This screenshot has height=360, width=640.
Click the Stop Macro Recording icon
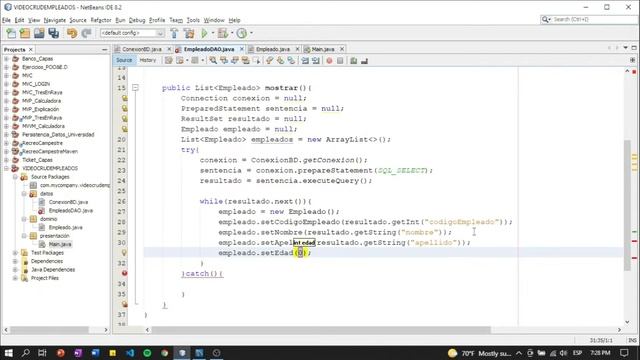pos(340,60)
